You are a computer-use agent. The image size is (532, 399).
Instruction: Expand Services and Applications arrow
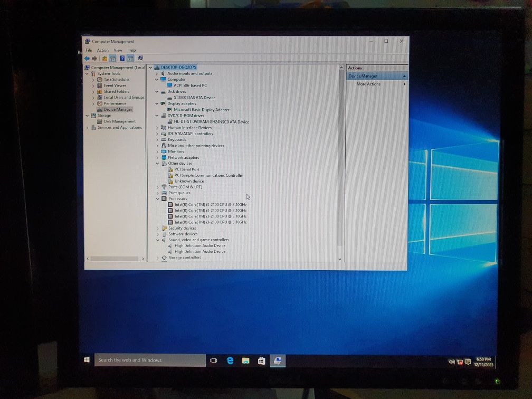coord(87,128)
